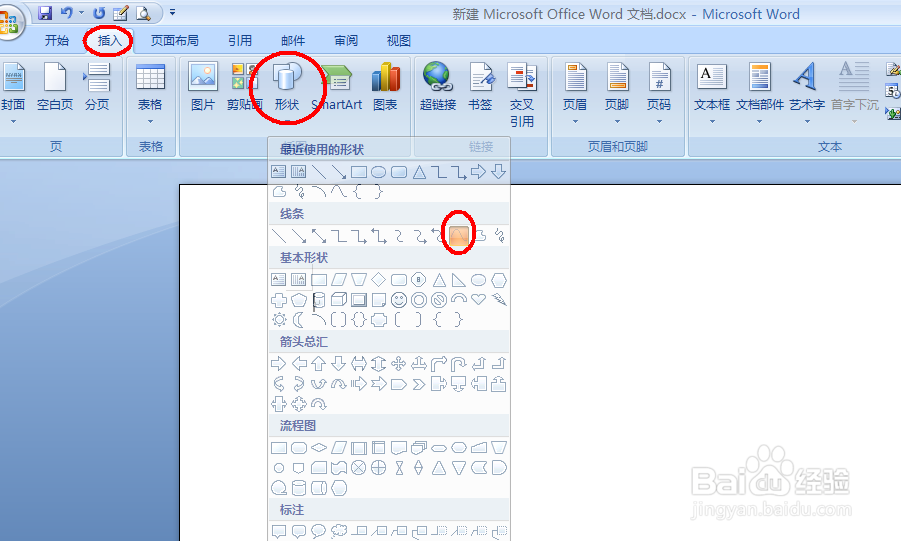Screen dimensions: 901x541
Task: Select the Right Triangle basic shape
Action: tap(459, 280)
